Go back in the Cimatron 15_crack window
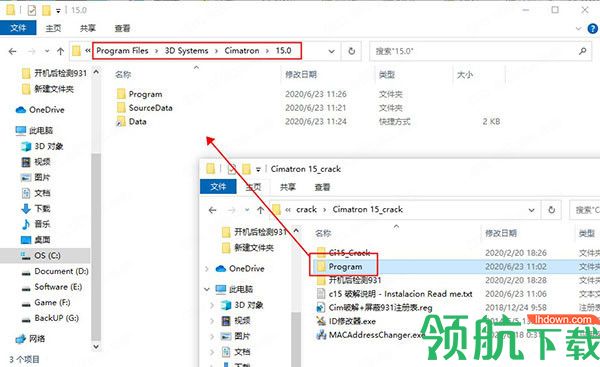The image size is (600, 367). (213, 210)
